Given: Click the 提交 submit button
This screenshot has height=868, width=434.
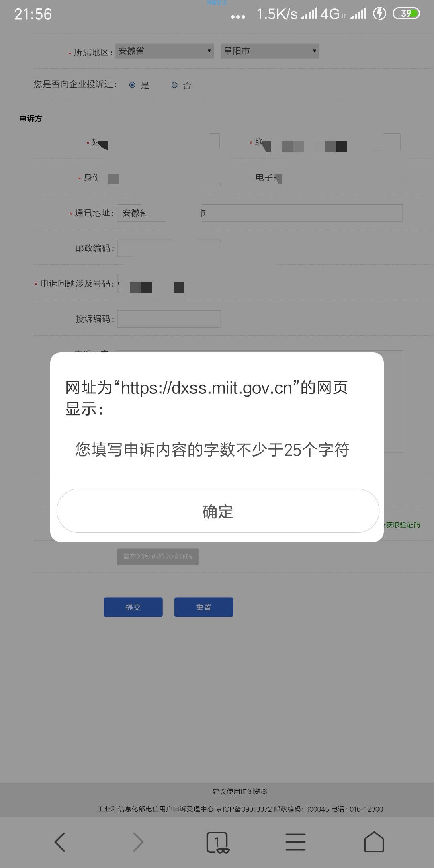Looking at the screenshot, I should [x=133, y=607].
